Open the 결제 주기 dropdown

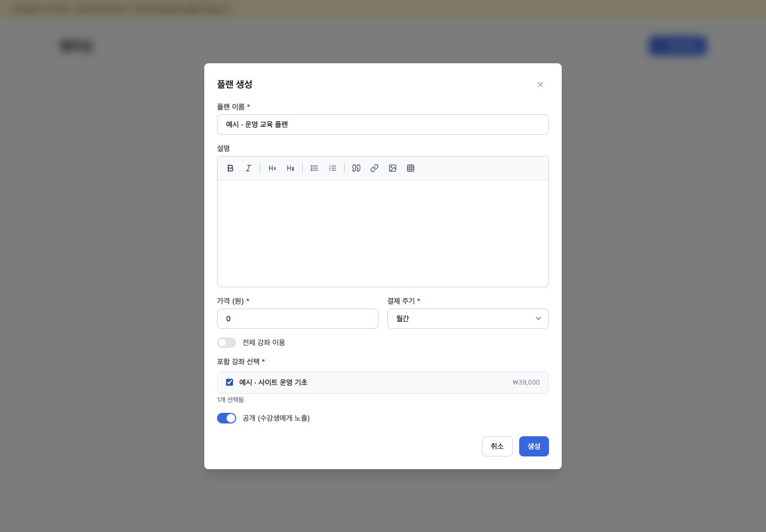tap(468, 319)
